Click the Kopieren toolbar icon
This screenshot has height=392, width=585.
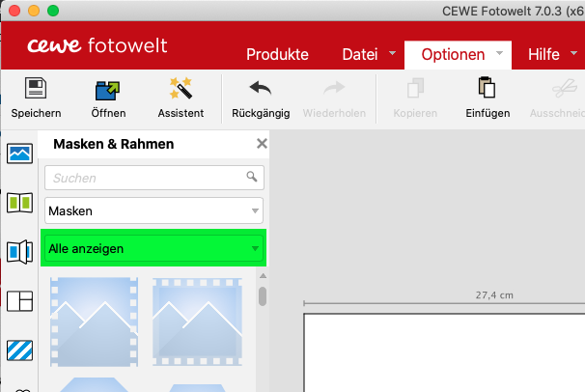[415, 88]
